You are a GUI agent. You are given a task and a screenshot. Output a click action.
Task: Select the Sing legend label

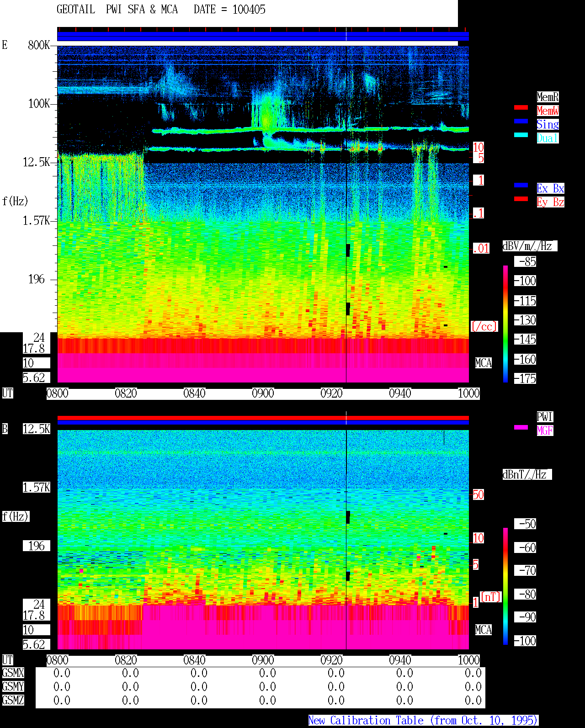click(548, 124)
